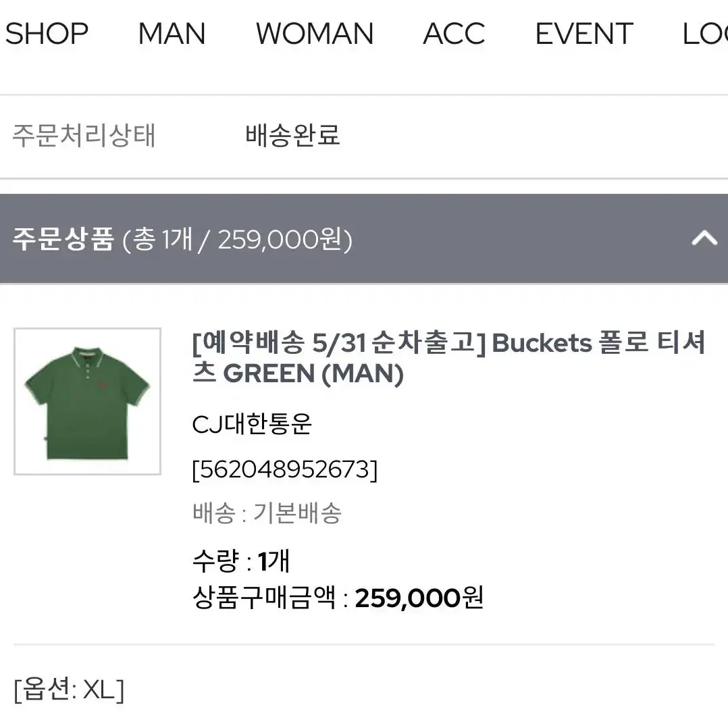
Task: Click the 수량 : 1개 quantity text
Action: [241, 561]
